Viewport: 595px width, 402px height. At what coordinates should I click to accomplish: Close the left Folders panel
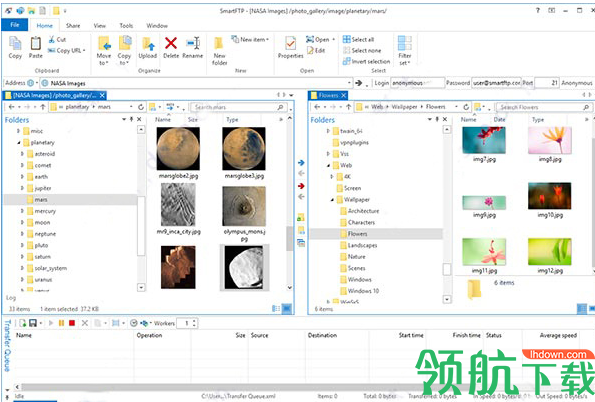pyautogui.click(x=139, y=119)
